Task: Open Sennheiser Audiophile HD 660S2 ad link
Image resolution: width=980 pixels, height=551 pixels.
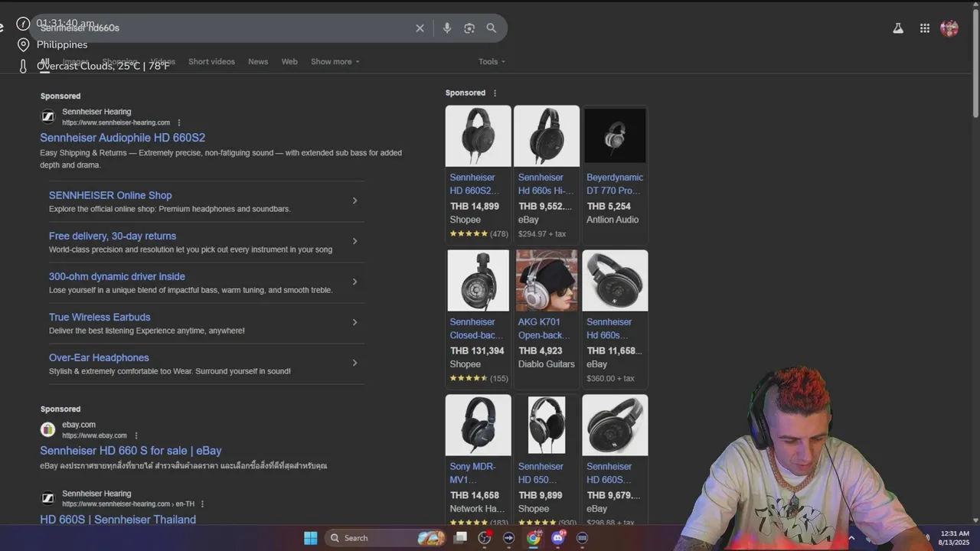Action: pos(122,138)
